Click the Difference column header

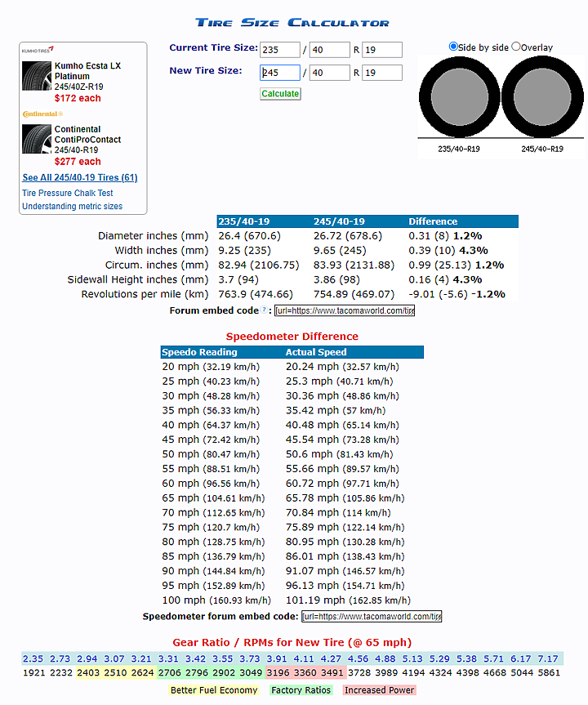click(433, 221)
